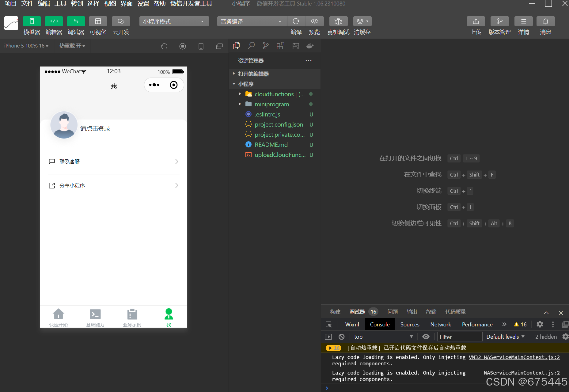Open README.md file
This screenshot has width=569, height=392.
click(x=275, y=145)
